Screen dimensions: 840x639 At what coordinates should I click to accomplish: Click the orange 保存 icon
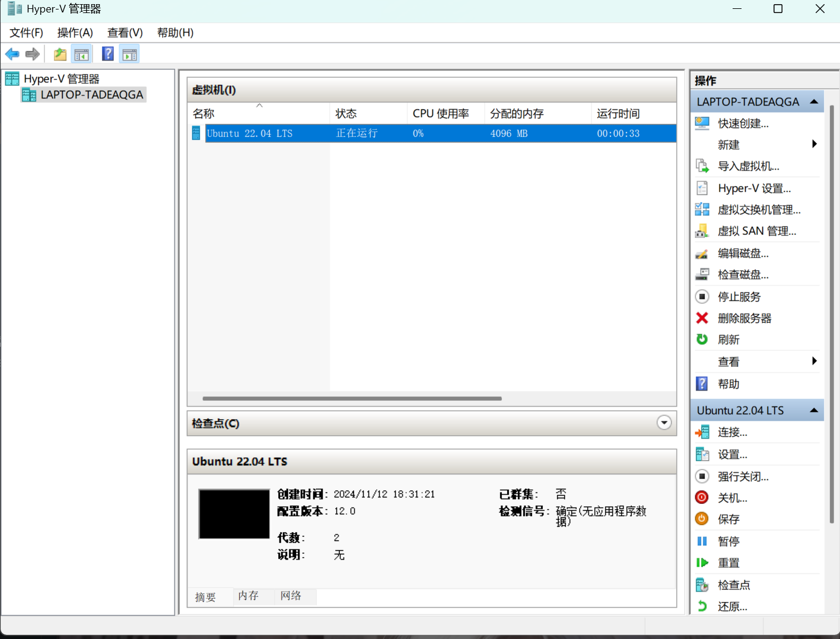(x=702, y=519)
